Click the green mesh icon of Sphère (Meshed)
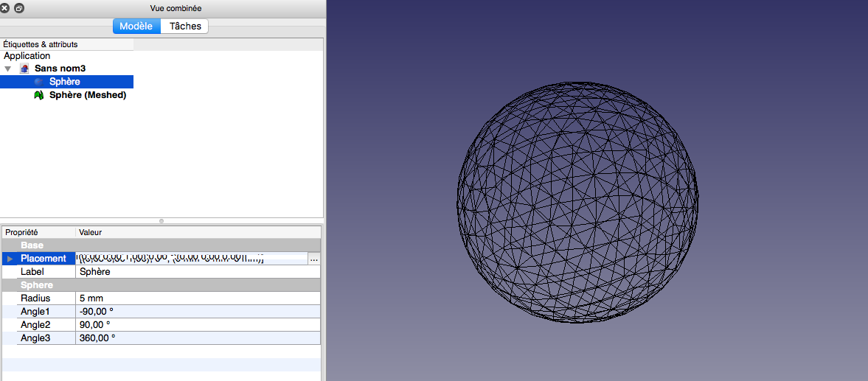Viewport: 868px width, 381px height. point(39,95)
